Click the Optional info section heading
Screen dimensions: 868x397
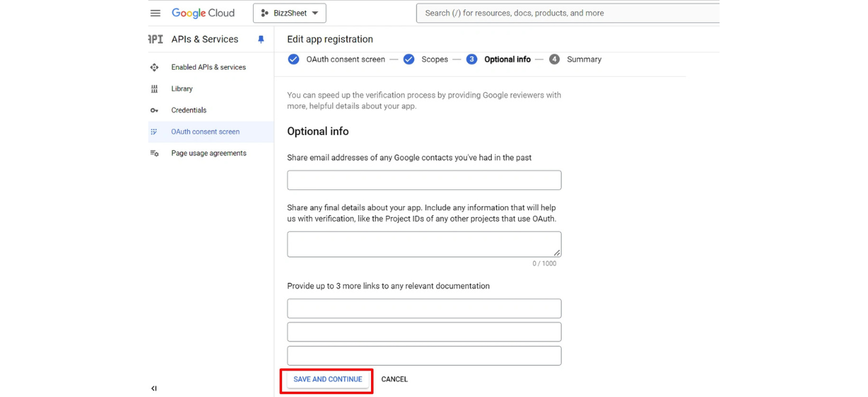coord(318,131)
